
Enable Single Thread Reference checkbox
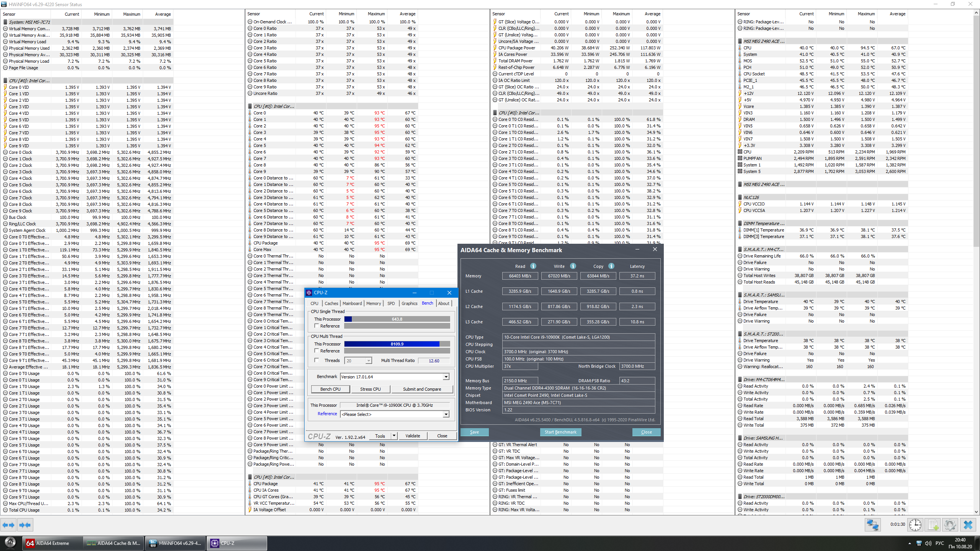pos(317,326)
